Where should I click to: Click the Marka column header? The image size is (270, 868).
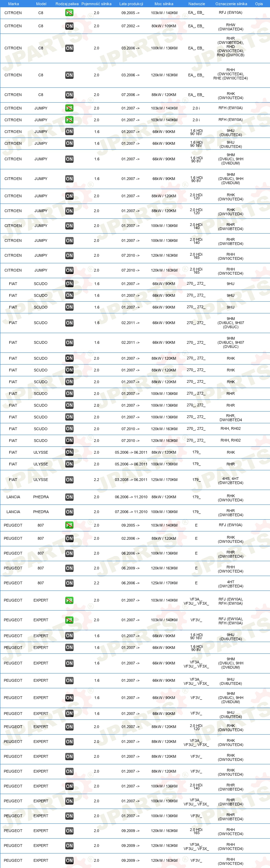click(x=13, y=4)
